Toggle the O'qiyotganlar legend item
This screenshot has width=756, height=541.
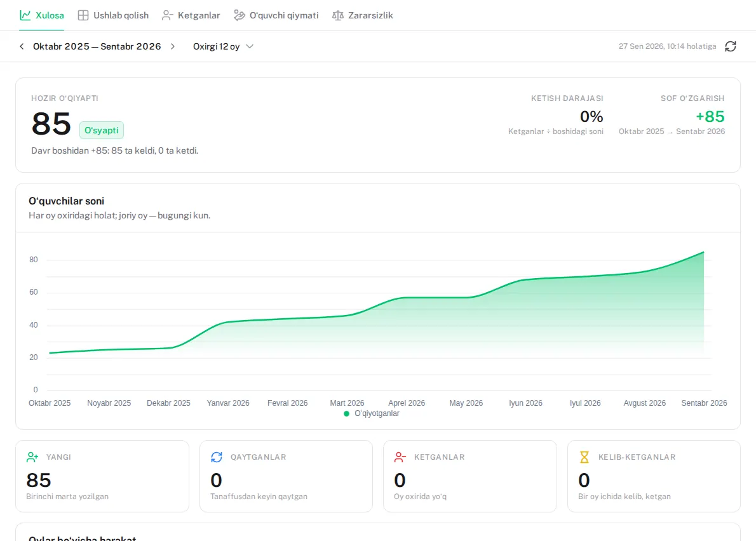coord(371,413)
